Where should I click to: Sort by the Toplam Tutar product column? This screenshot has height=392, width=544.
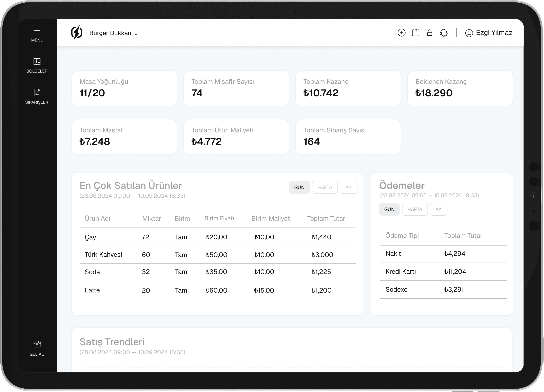click(326, 218)
